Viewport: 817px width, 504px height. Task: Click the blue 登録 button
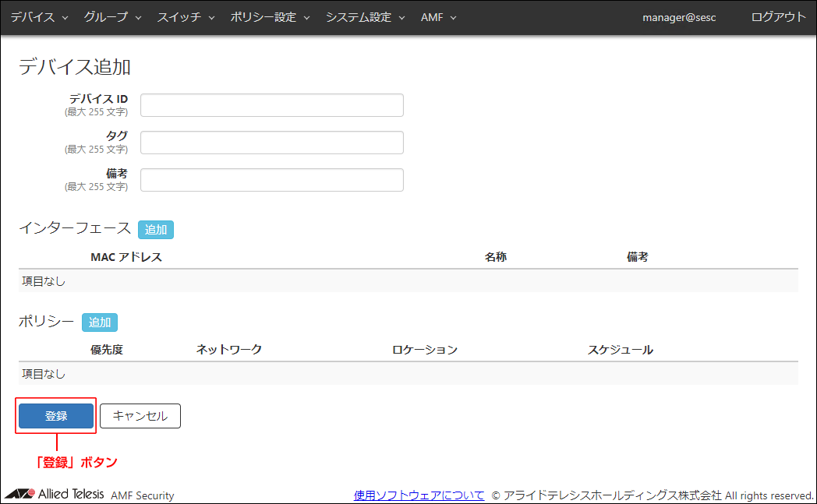pyautogui.click(x=56, y=416)
